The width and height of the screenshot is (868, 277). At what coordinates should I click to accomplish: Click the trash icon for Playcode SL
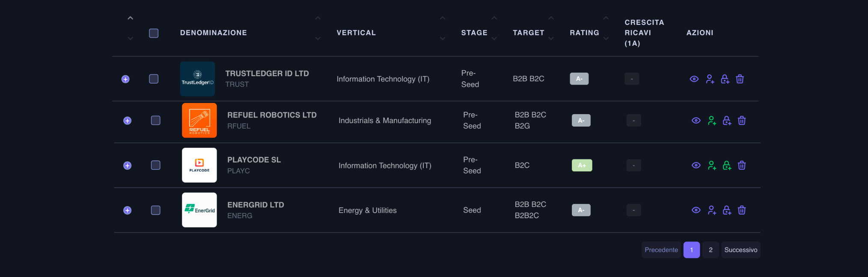tap(742, 165)
